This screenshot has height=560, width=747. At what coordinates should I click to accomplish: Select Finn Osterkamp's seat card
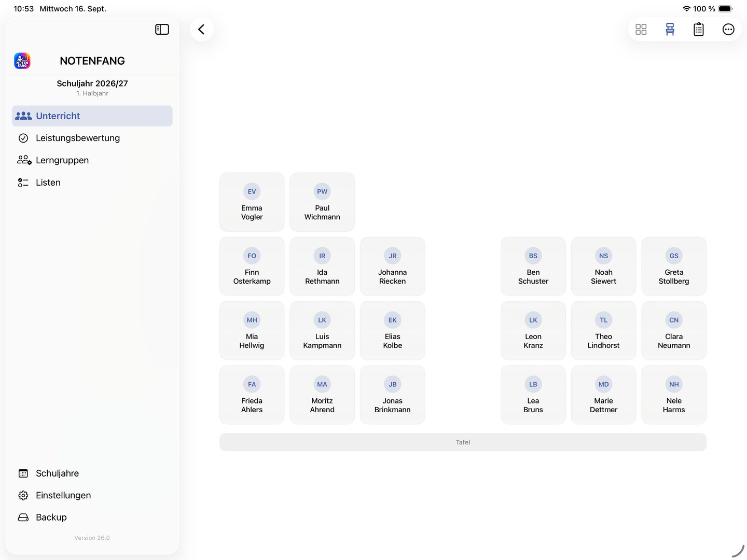click(252, 267)
